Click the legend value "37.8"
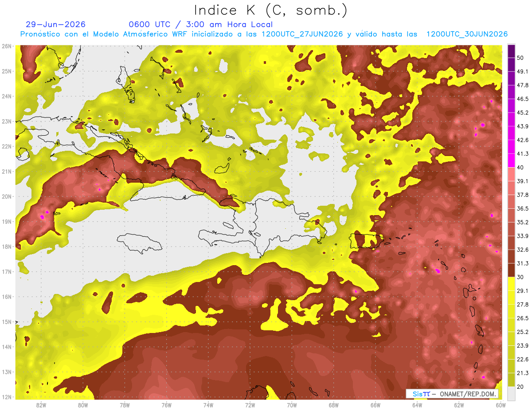This screenshot has height=411, width=532. tap(523, 195)
